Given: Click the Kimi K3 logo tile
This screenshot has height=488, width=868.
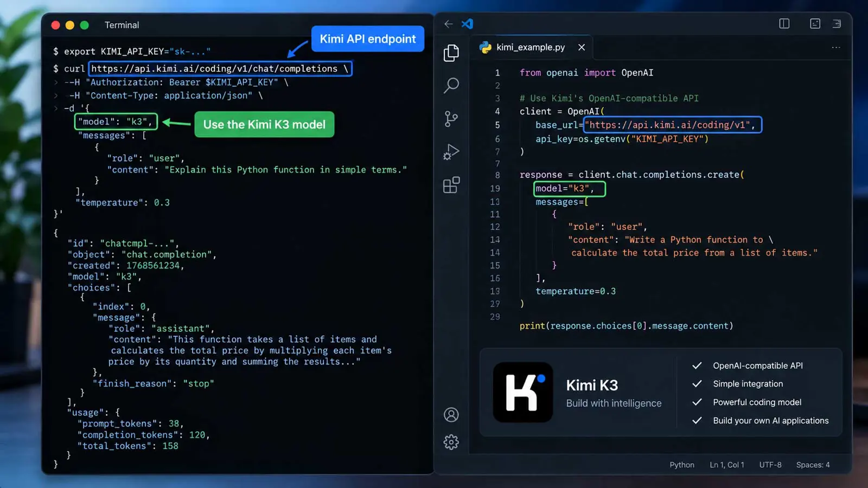Looking at the screenshot, I should 522,392.
